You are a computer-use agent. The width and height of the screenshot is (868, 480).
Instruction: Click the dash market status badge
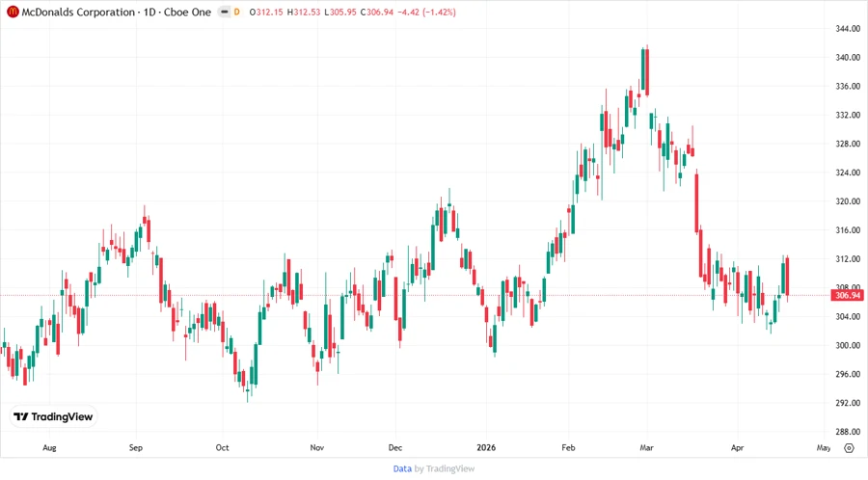click(x=224, y=12)
